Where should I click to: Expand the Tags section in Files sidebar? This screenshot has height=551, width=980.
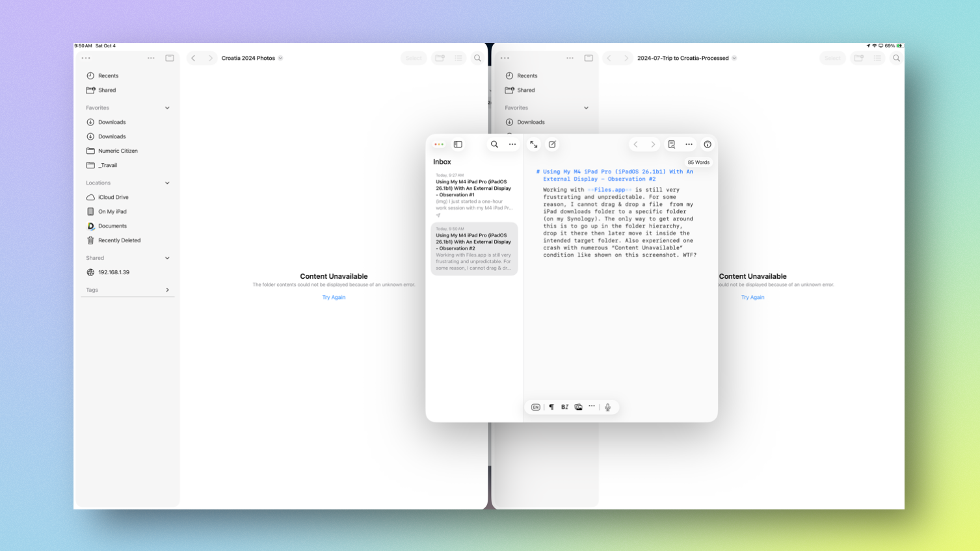point(168,290)
